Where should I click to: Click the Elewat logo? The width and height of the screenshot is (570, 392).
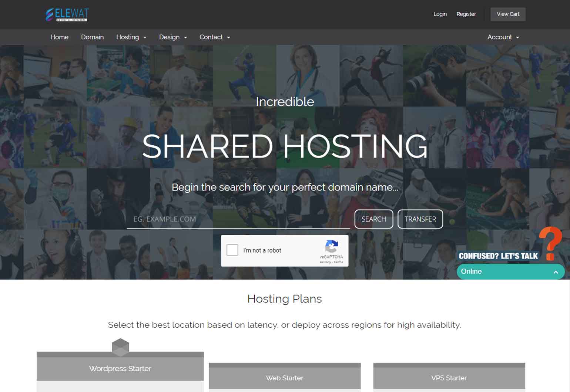coord(67,14)
